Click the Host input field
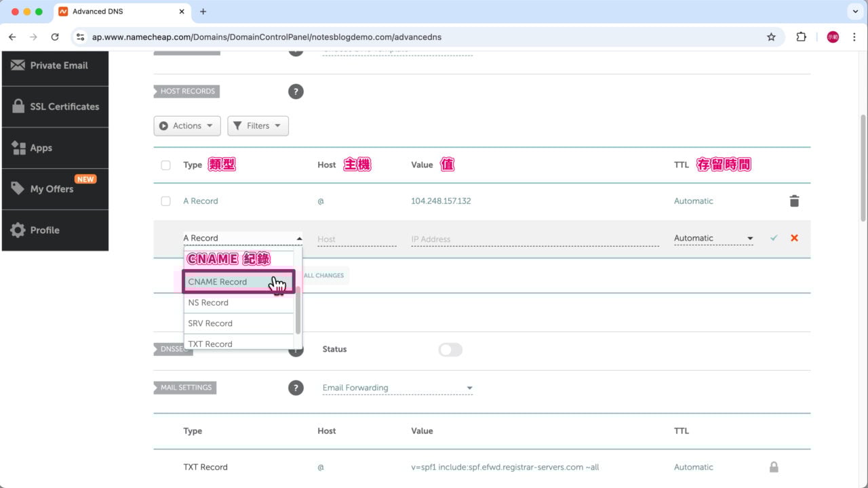This screenshot has height=488, width=868. pos(356,239)
